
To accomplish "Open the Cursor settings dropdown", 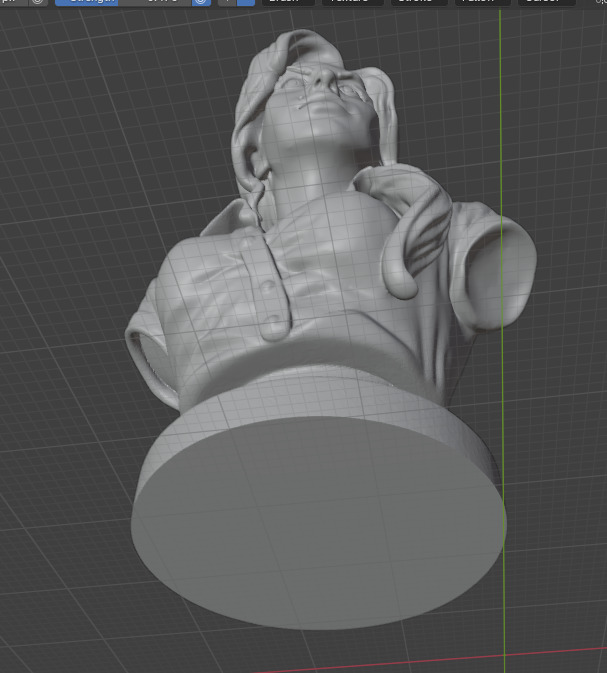I will 546,2.
